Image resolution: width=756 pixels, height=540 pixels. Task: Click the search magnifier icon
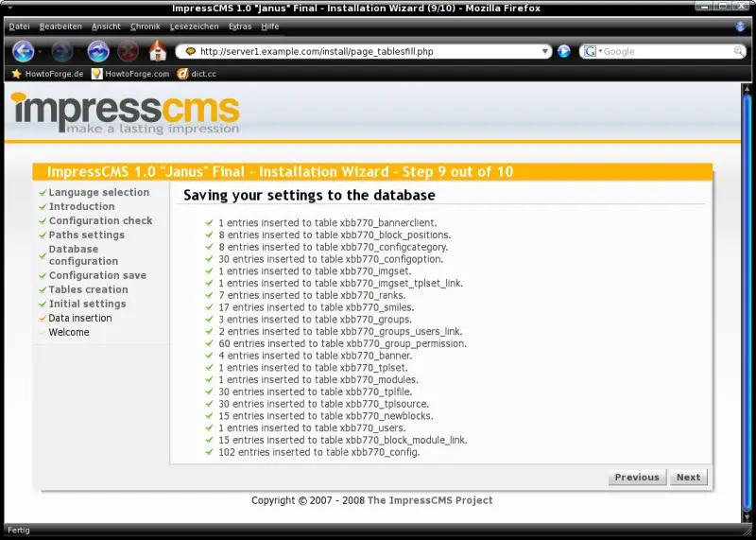738,51
